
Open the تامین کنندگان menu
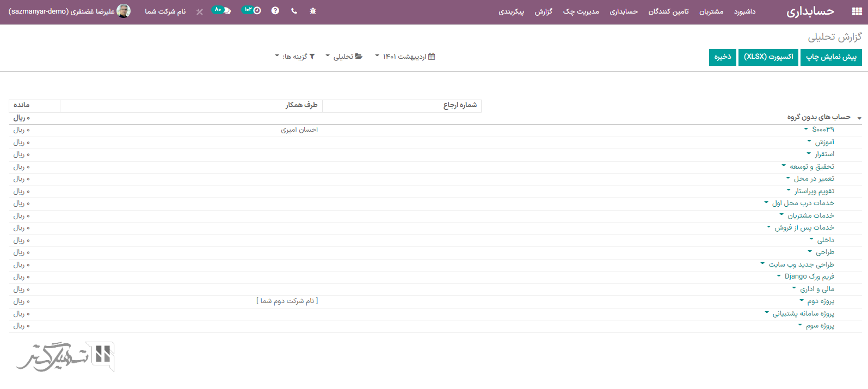(x=668, y=11)
